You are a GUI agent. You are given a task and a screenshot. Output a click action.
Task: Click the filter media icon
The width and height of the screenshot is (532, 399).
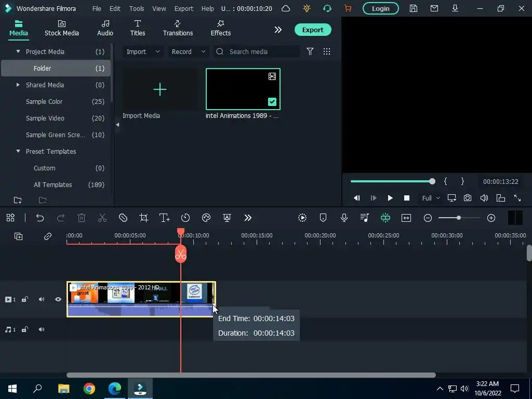[310, 51]
